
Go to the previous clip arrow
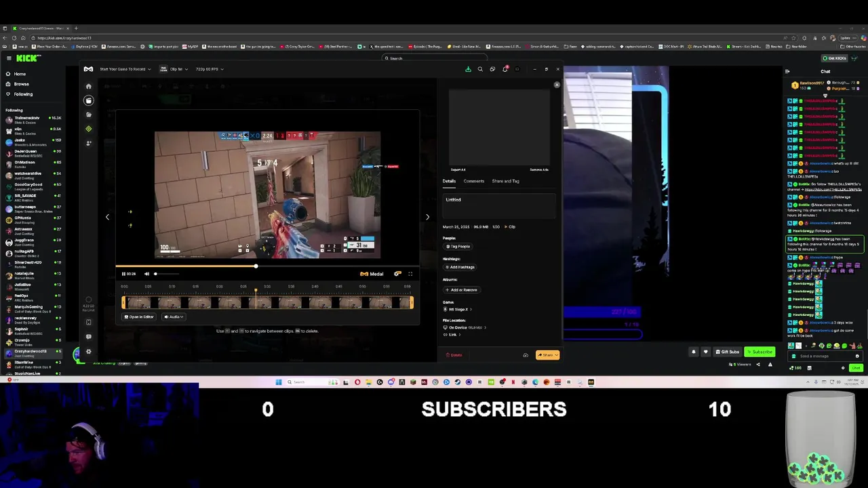click(x=107, y=217)
